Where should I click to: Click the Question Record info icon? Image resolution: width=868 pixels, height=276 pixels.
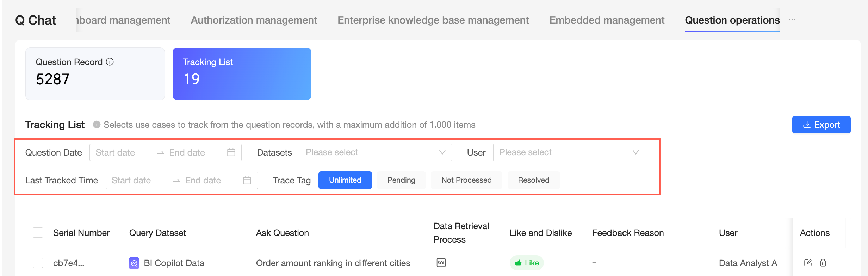tap(110, 62)
